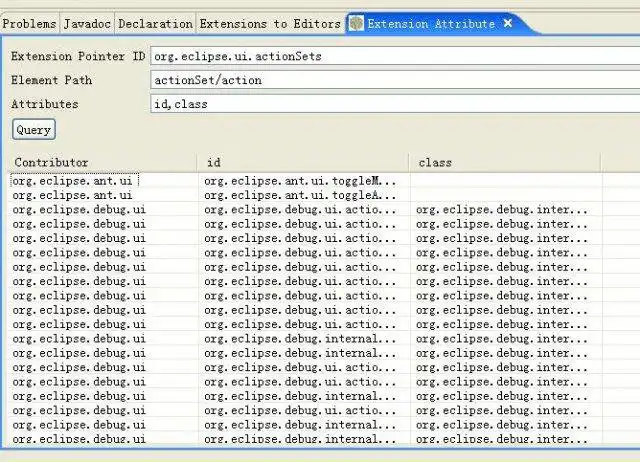The height and width of the screenshot is (462, 640).
Task: Click the Attributes label
Action: coord(44,104)
